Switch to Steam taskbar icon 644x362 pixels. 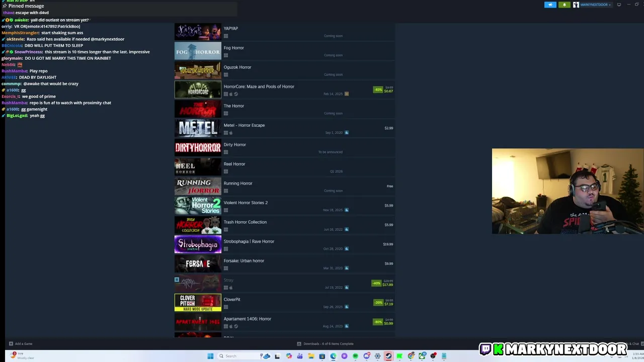coord(388,356)
